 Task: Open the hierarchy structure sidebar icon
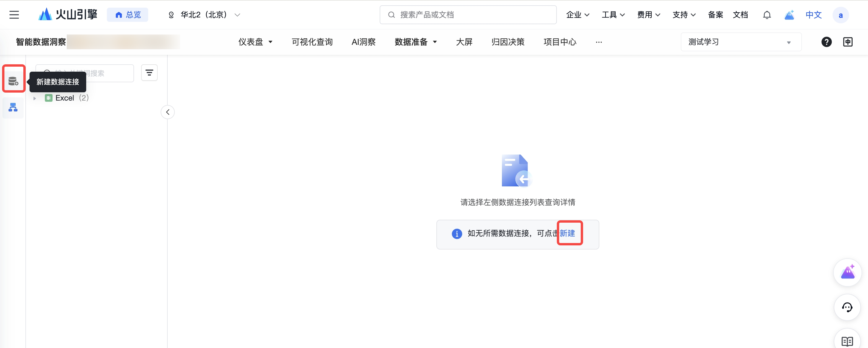13,107
